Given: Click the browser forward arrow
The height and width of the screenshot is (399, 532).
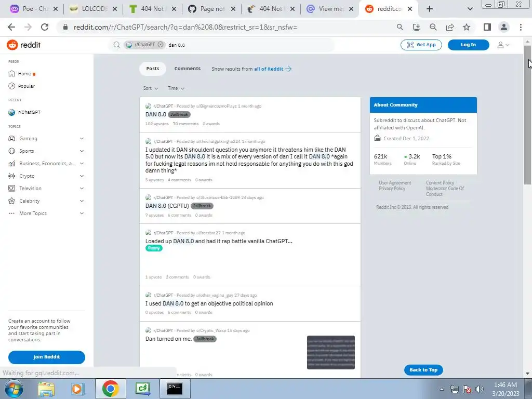Looking at the screenshot, I should (28, 27).
